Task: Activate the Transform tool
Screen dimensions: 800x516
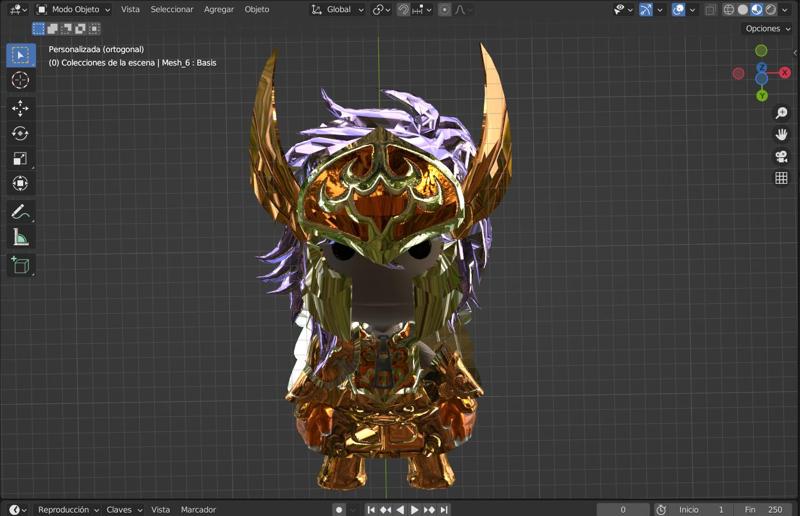Action: 20,183
